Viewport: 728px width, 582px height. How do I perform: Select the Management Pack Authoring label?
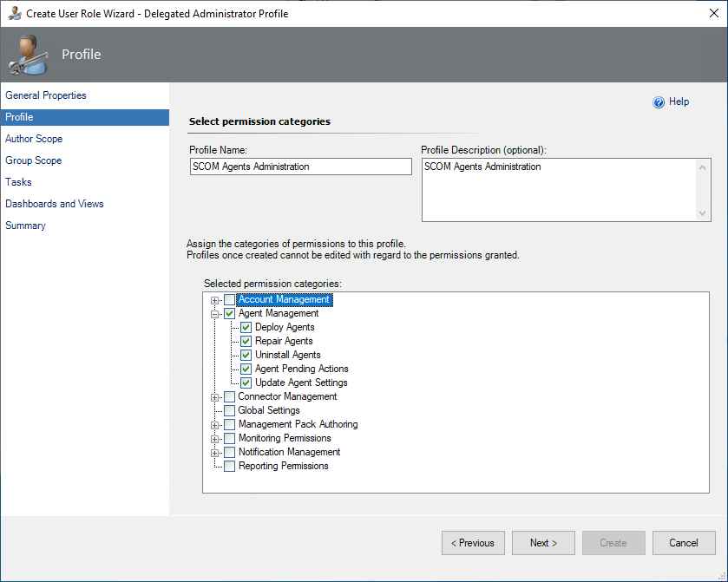coord(298,425)
